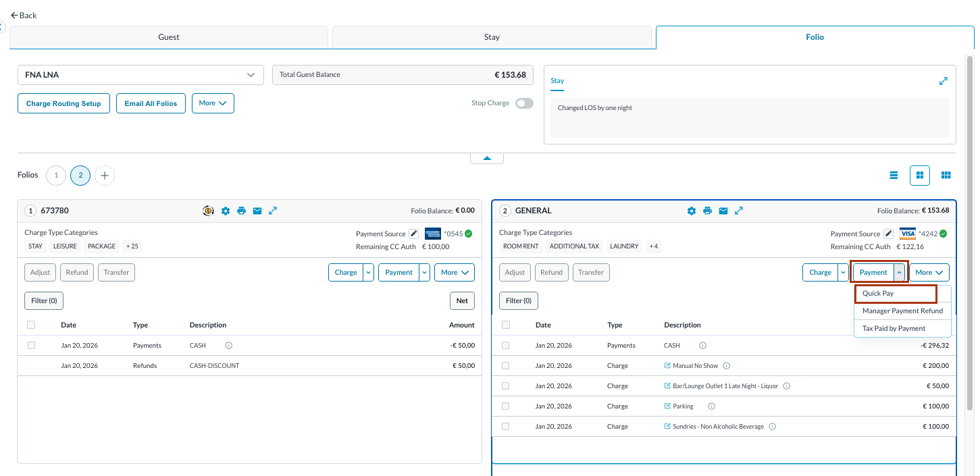
Task: Toggle the Stop Charge switch
Action: click(523, 103)
